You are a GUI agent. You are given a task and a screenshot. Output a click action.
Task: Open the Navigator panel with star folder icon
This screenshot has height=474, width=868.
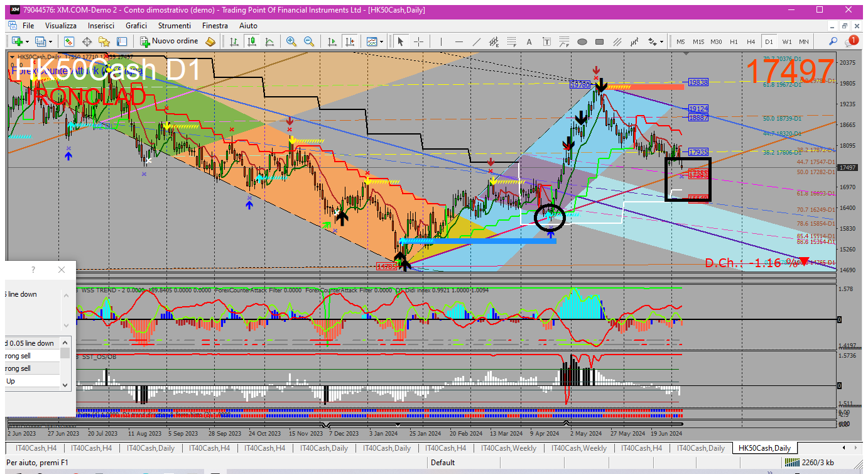click(104, 41)
